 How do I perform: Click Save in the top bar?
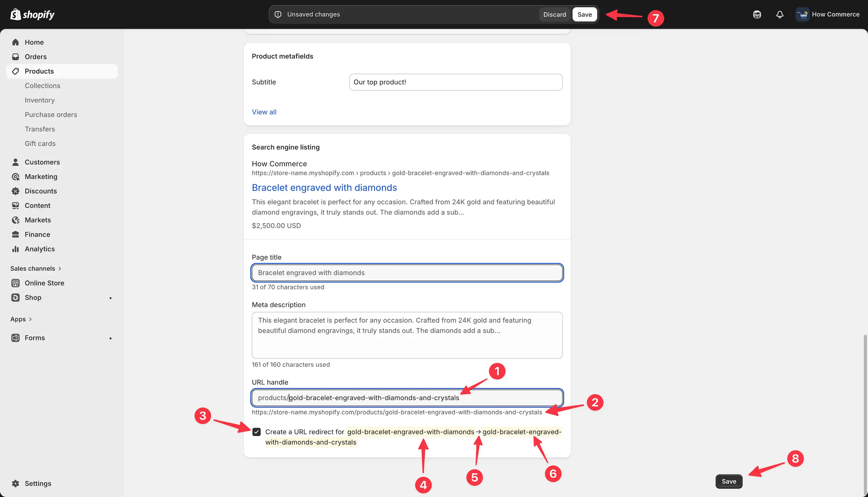point(584,14)
